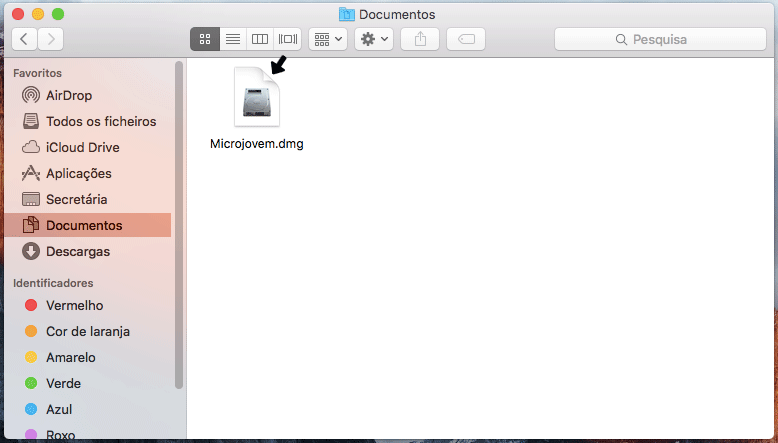Click the Favoritos section header
Image resolution: width=778 pixels, height=443 pixels.
pos(37,73)
